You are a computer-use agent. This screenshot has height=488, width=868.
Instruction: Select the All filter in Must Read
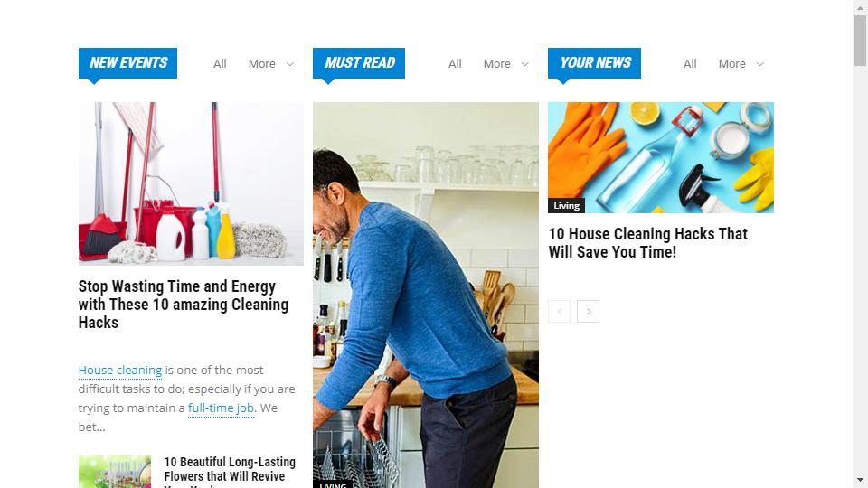coord(455,63)
